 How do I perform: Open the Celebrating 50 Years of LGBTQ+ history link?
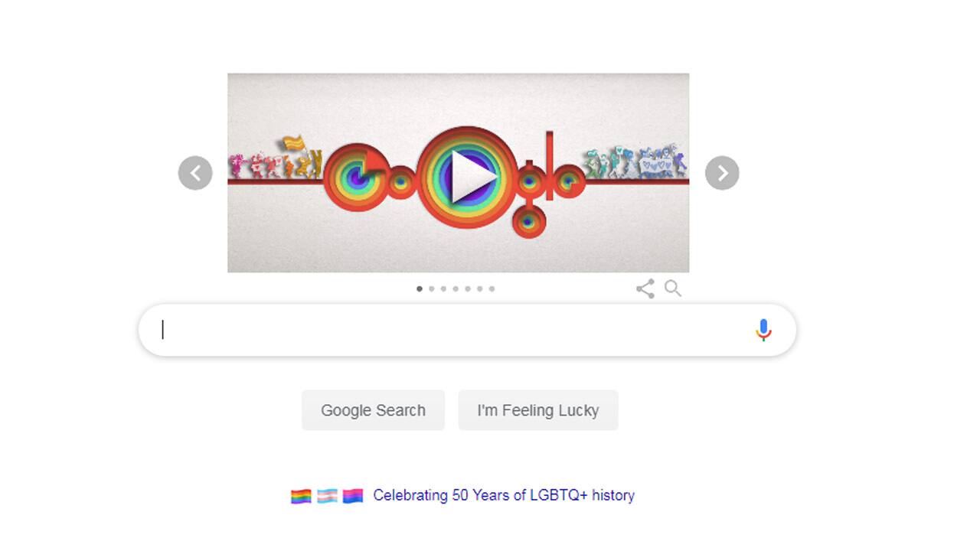pos(503,495)
